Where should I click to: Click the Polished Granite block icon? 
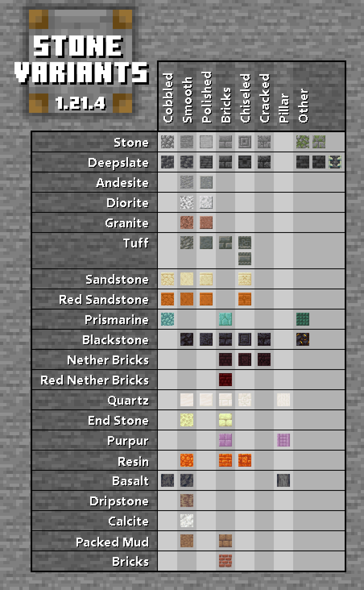click(206, 222)
